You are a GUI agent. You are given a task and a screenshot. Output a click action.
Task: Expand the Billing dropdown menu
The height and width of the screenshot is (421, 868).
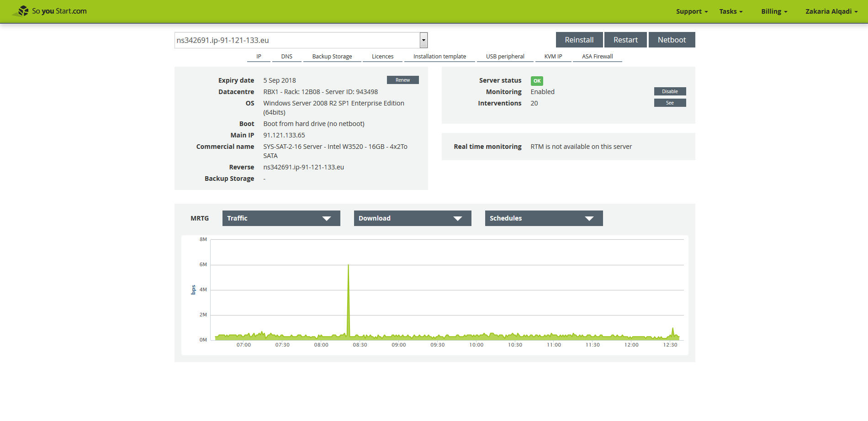pyautogui.click(x=774, y=11)
